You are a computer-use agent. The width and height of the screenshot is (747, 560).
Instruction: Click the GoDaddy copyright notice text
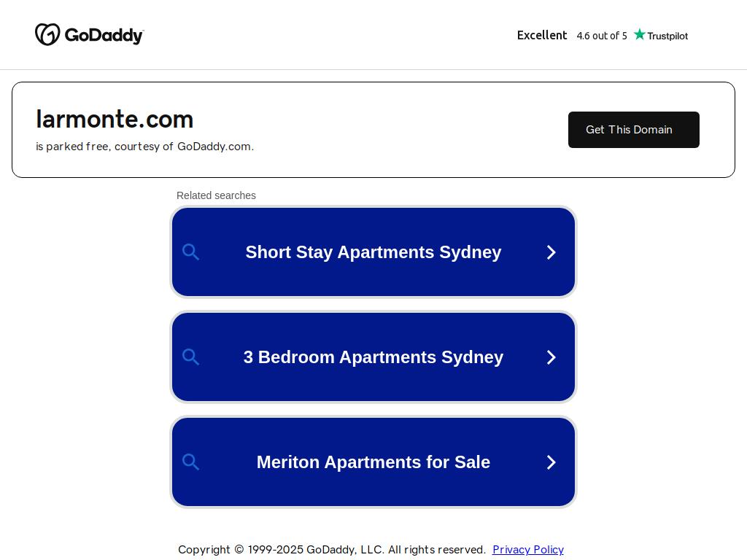[332, 550]
